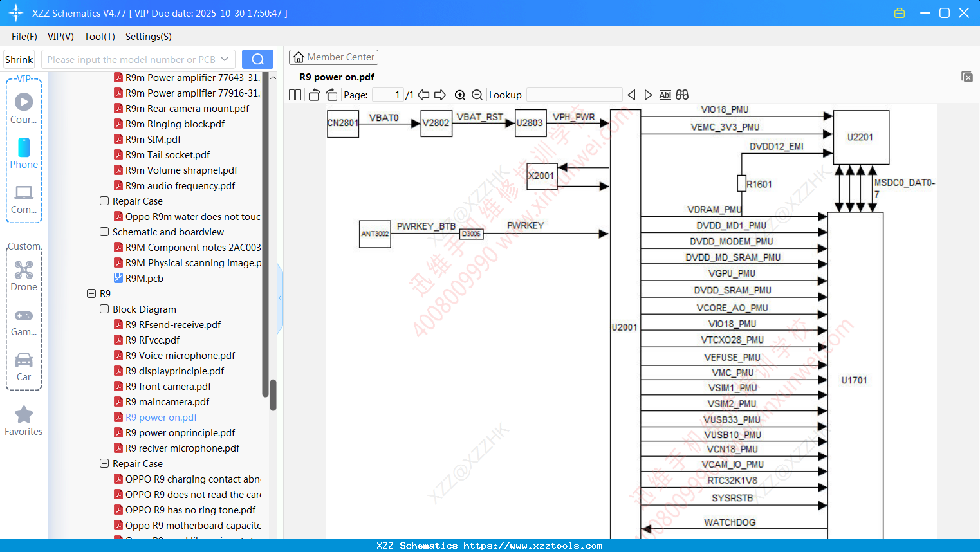Click the PDF icon beside R9 RFvcc.pdf
The image size is (980, 552).
tap(118, 340)
